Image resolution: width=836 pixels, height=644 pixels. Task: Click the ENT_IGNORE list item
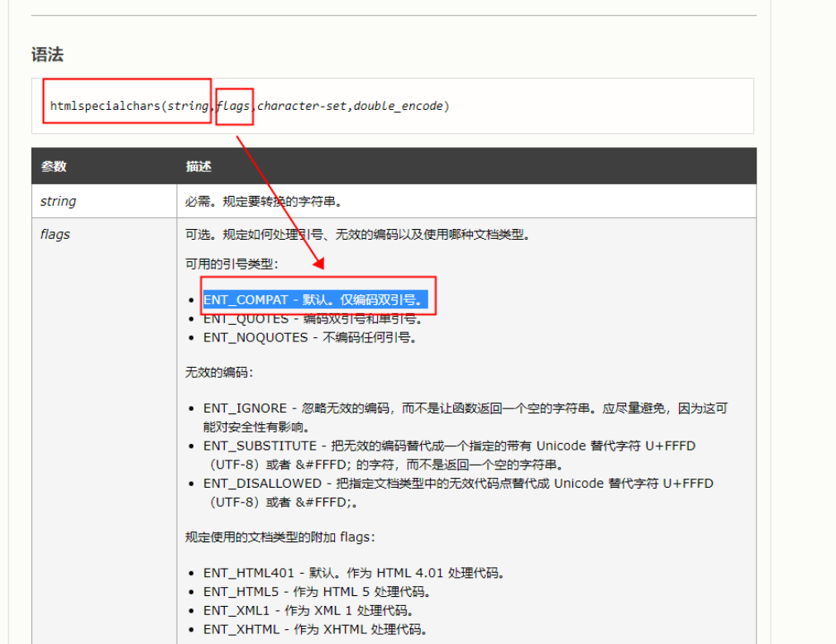pyautogui.click(x=463, y=408)
